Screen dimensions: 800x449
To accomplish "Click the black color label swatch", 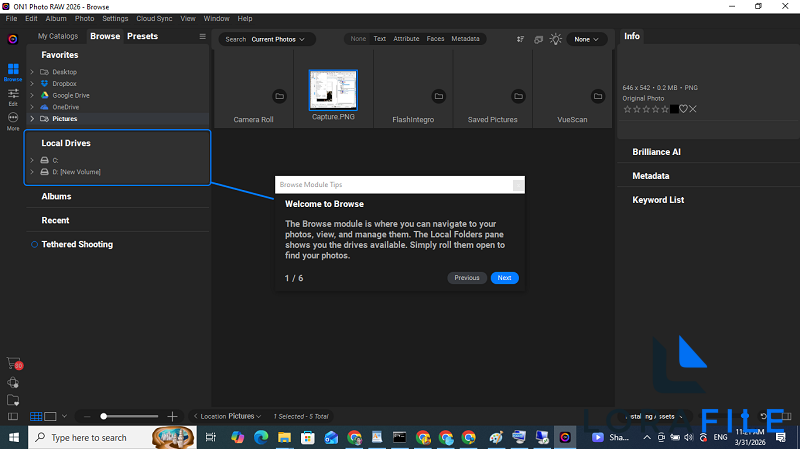I will click(674, 109).
